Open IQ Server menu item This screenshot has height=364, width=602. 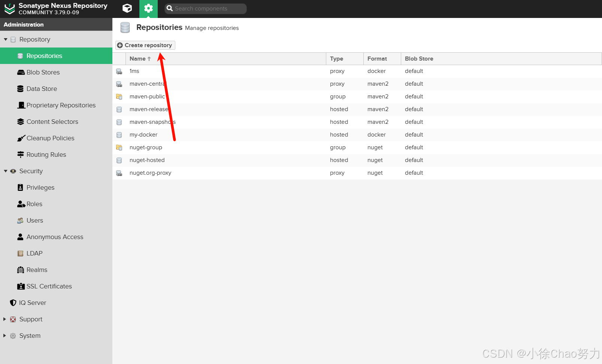pyautogui.click(x=56, y=303)
